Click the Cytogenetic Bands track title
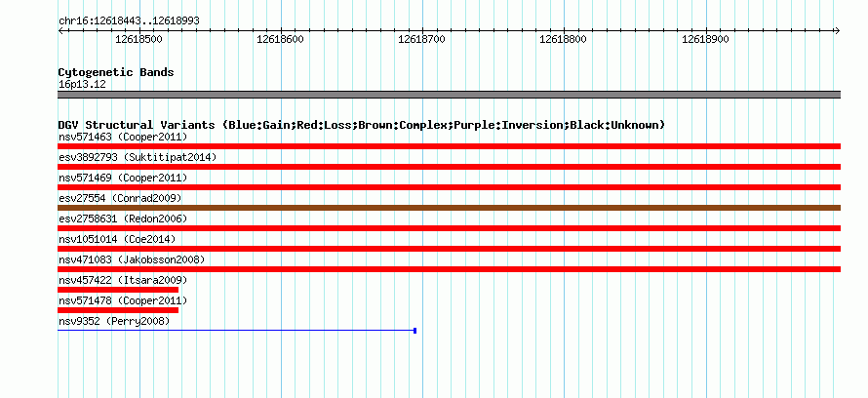Screen dimensions: 868x398 click(116, 72)
